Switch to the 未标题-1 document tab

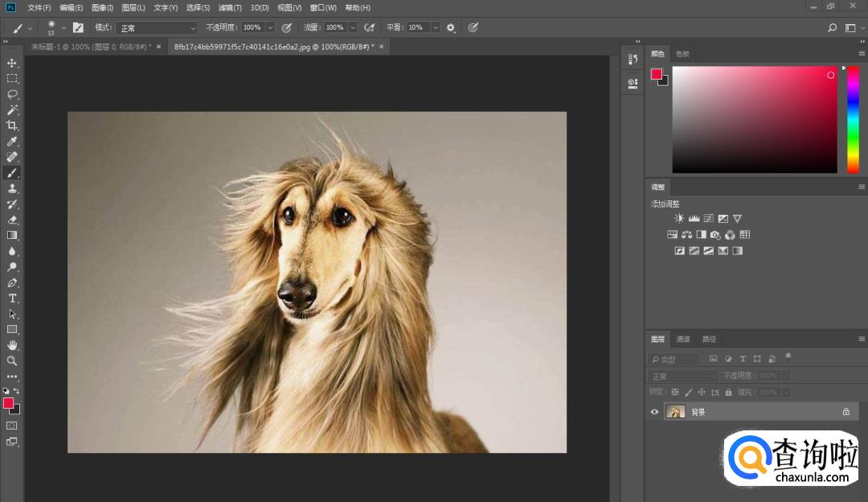(x=90, y=47)
